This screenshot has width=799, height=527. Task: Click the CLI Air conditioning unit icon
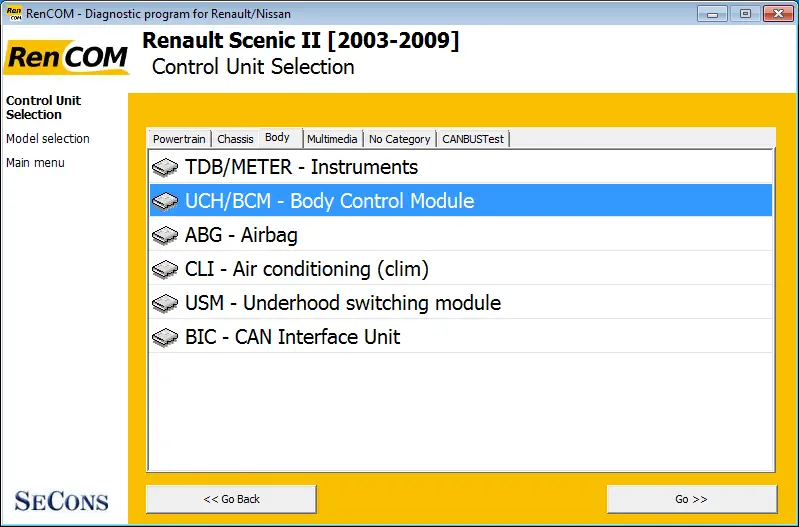tap(165, 269)
